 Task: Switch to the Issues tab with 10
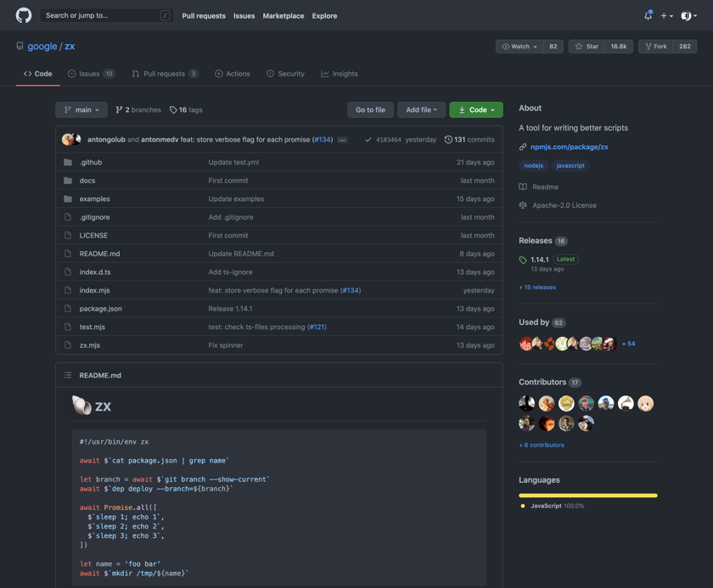(x=92, y=74)
